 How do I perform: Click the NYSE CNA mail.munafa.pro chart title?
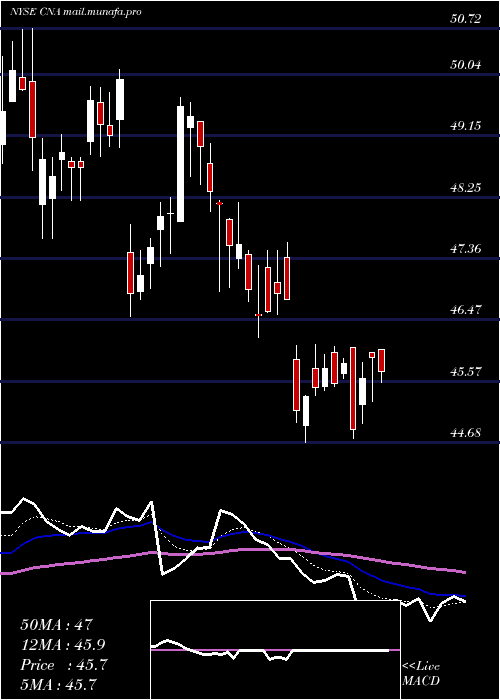[x=75, y=12]
